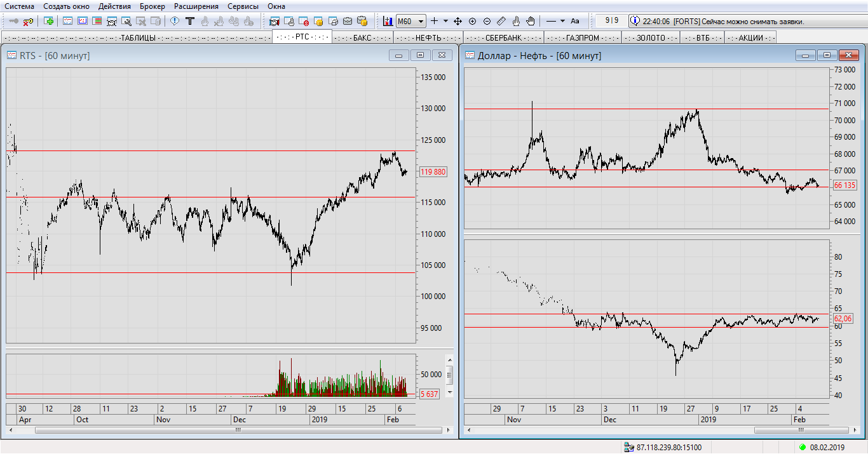Open the Брокер menu

click(152, 6)
